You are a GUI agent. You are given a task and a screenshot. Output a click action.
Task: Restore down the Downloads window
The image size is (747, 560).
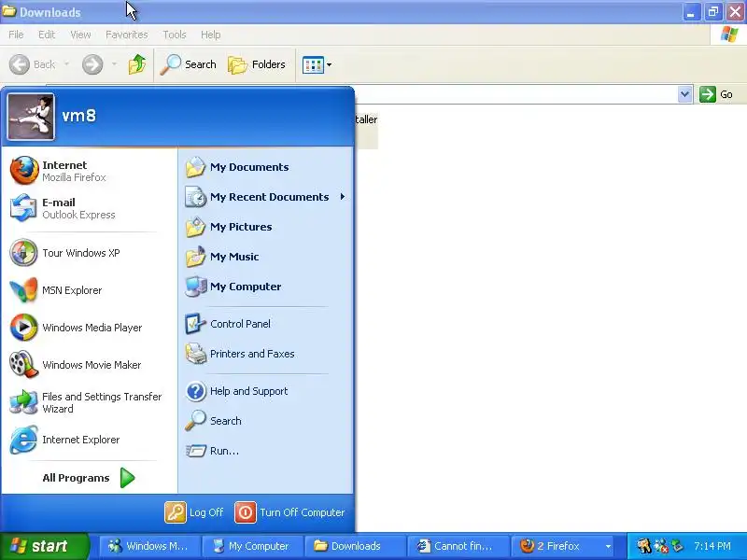pyautogui.click(x=713, y=11)
